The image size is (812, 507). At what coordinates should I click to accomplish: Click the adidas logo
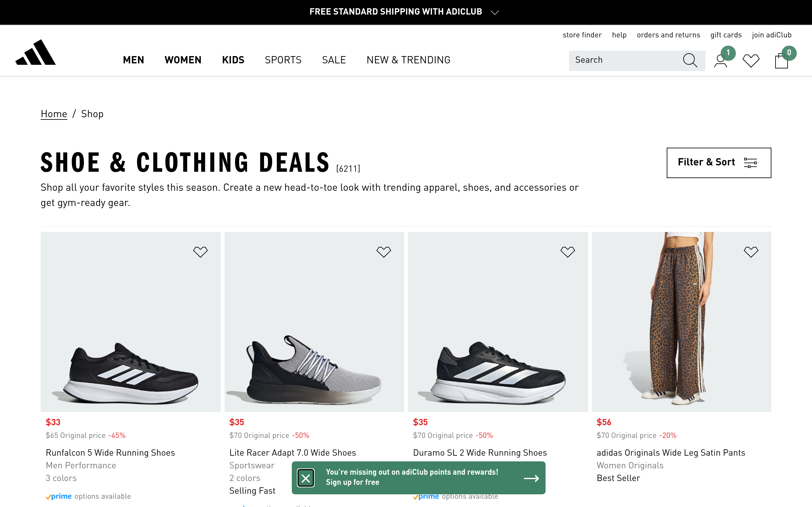[x=36, y=53]
